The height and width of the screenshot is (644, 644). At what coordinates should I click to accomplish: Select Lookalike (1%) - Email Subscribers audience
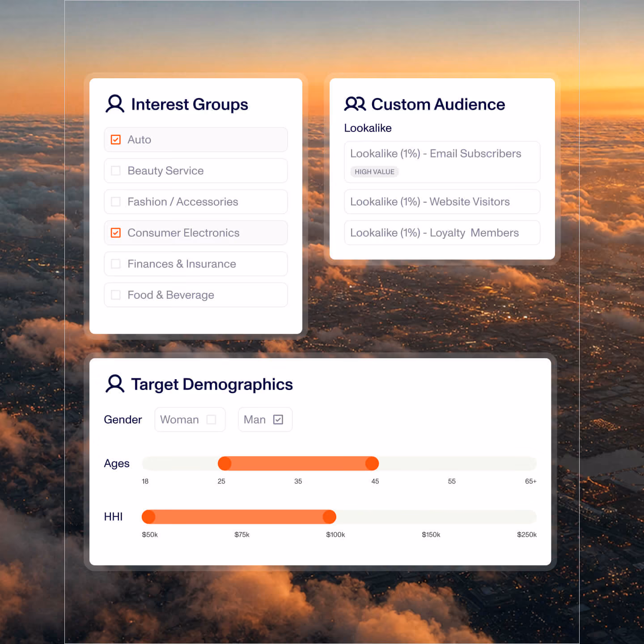[442, 162]
